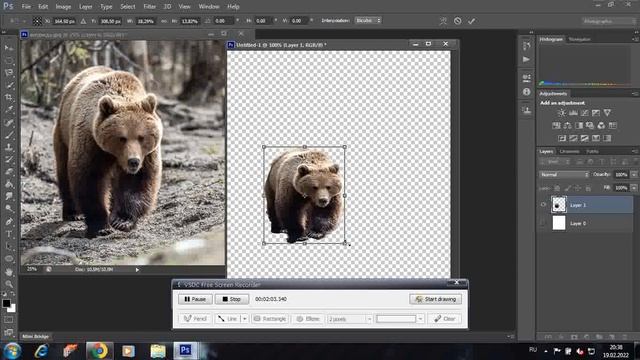
Task: Switch to the Navigator tab
Action: click(x=580, y=39)
